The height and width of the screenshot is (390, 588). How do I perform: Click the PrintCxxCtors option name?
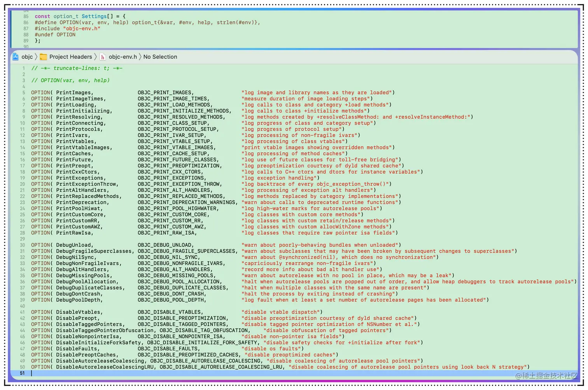pyautogui.click(x=77, y=172)
